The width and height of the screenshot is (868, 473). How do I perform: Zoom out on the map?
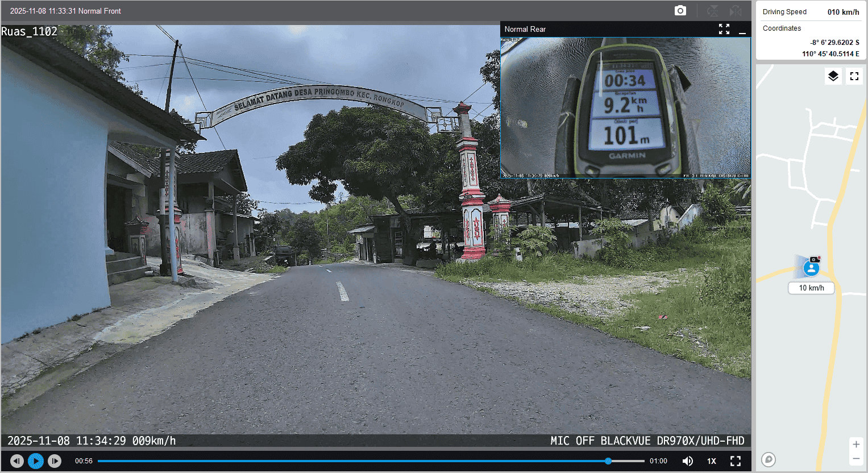856,459
